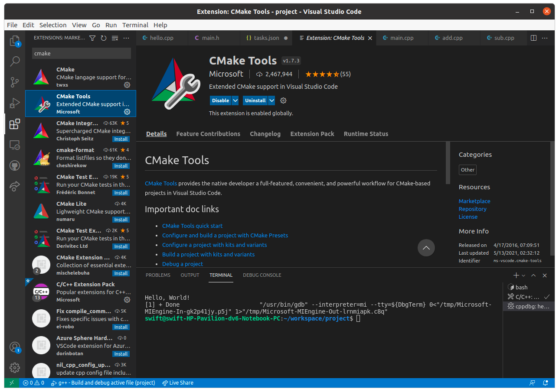559x392 pixels.
Task: Open new terminal profile dropdown chevron
Action: 523,275
